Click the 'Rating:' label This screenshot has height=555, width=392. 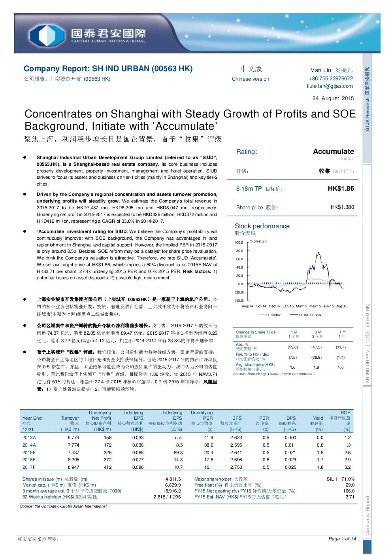click(x=247, y=152)
